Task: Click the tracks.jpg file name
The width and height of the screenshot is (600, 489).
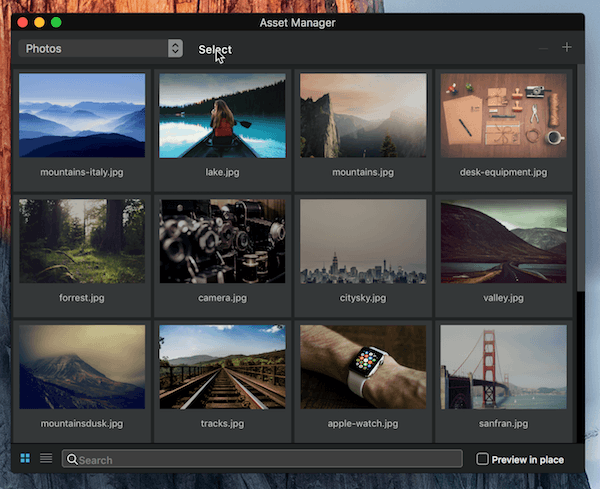Action: 222,424
